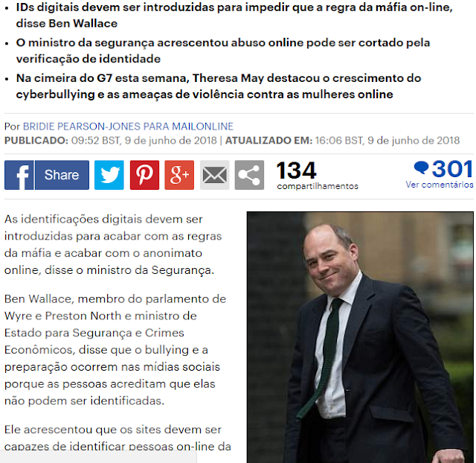Click the 'compartilhamentos' label
Viewport: 476px width, 463px height.
[318, 186]
